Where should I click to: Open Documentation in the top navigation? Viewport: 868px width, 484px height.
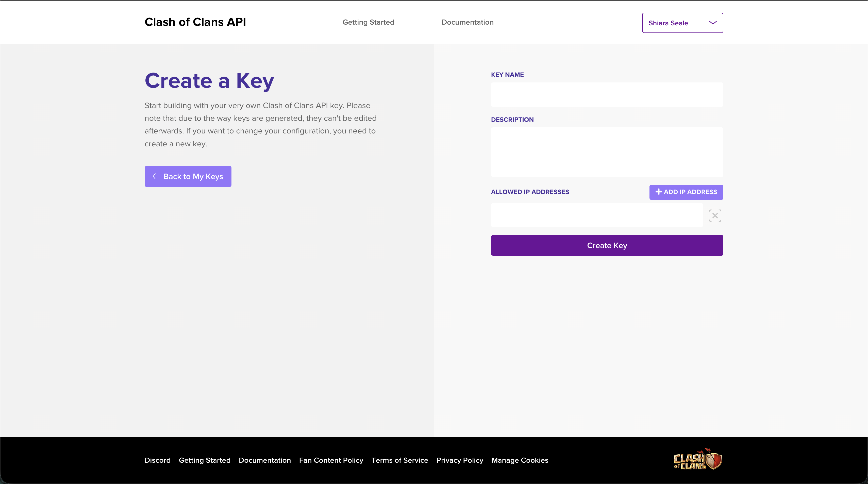tap(467, 22)
